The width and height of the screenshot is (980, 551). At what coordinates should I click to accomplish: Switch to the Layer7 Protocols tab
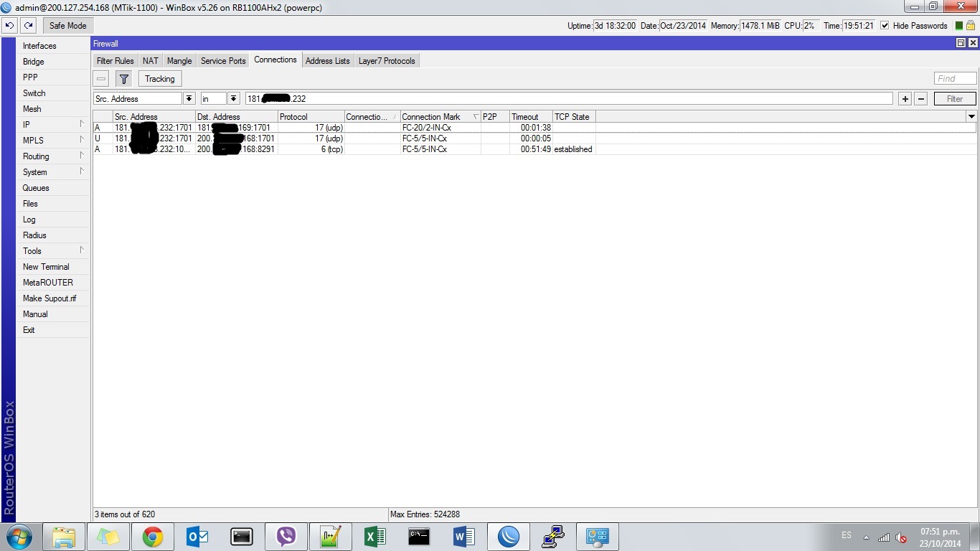(387, 61)
